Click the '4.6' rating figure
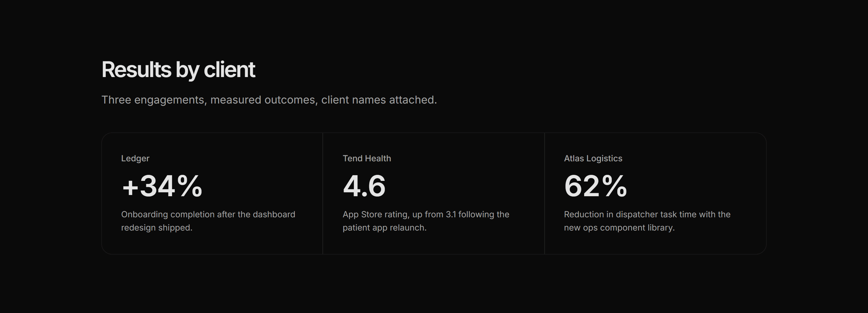The width and height of the screenshot is (868, 313). point(364,186)
